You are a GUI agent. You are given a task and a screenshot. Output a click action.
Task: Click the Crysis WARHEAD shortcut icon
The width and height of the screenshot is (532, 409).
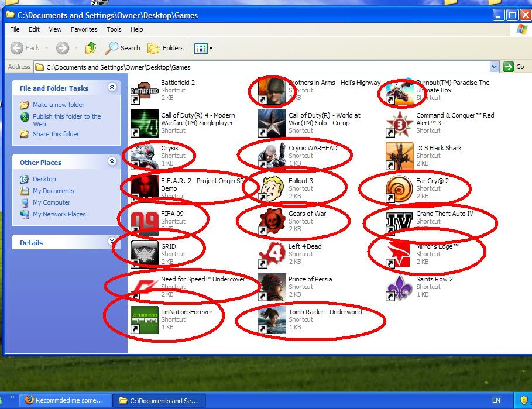[x=272, y=156]
